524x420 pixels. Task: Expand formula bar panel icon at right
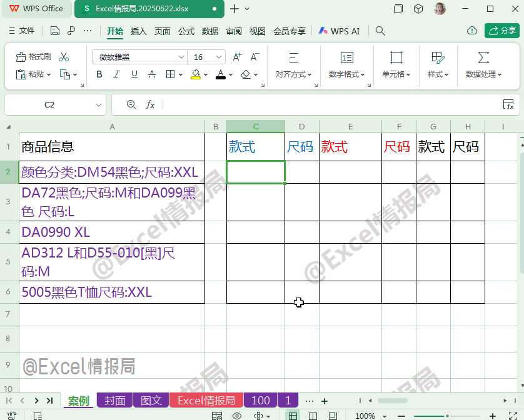[508, 104]
